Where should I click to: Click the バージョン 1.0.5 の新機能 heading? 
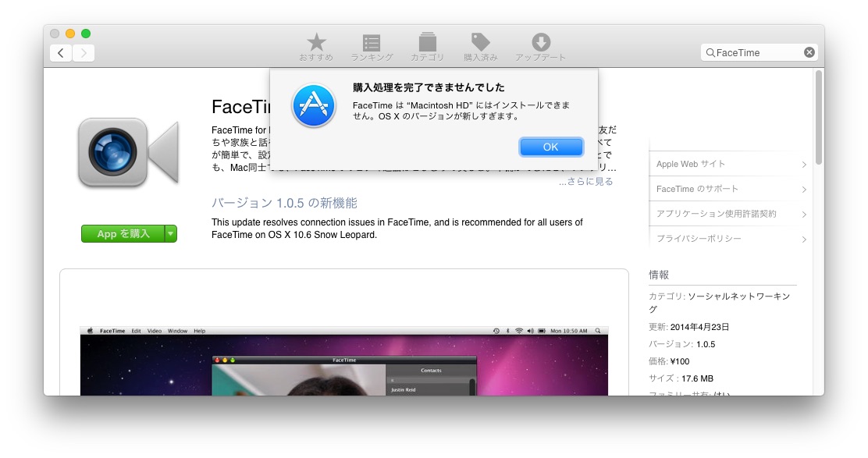284,203
